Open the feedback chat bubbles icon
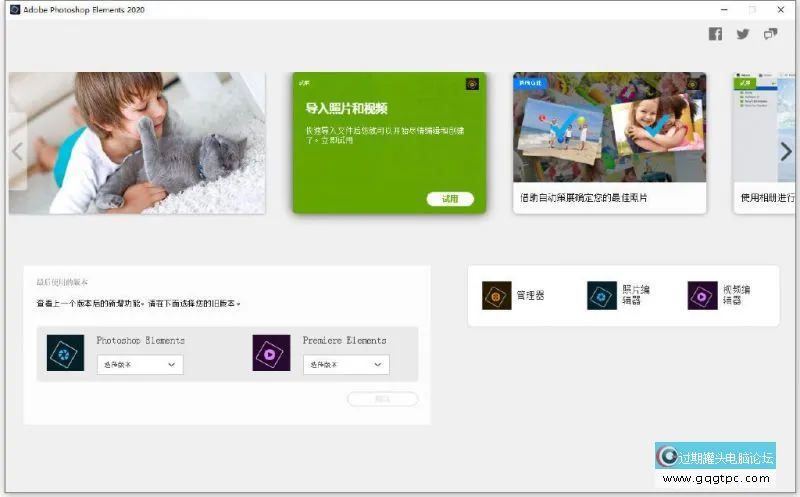This screenshot has height=497, width=800. (771, 34)
